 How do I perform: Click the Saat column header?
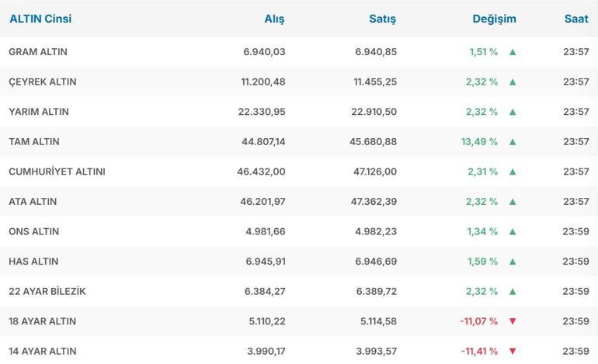(x=576, y=19)
